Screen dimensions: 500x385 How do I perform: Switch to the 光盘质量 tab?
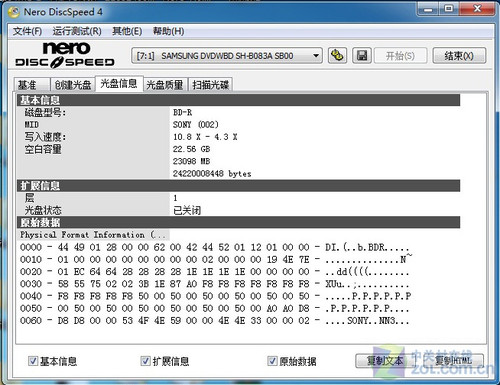coord(165,85)
